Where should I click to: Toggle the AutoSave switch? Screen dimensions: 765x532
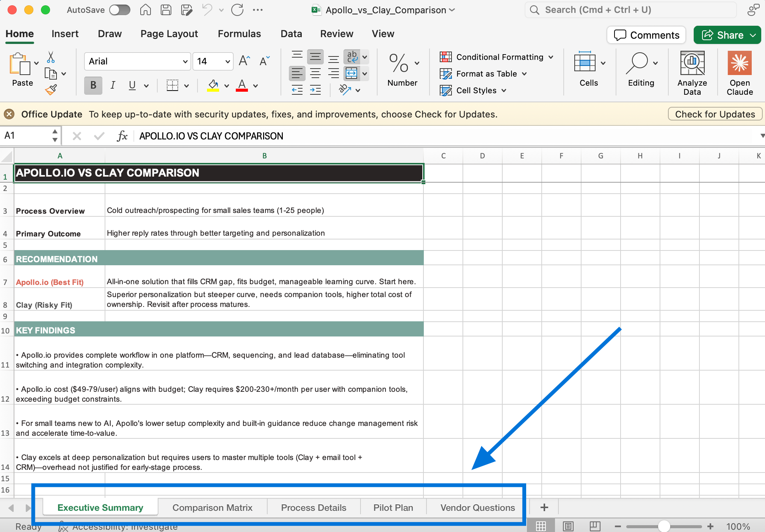point(120,10)
